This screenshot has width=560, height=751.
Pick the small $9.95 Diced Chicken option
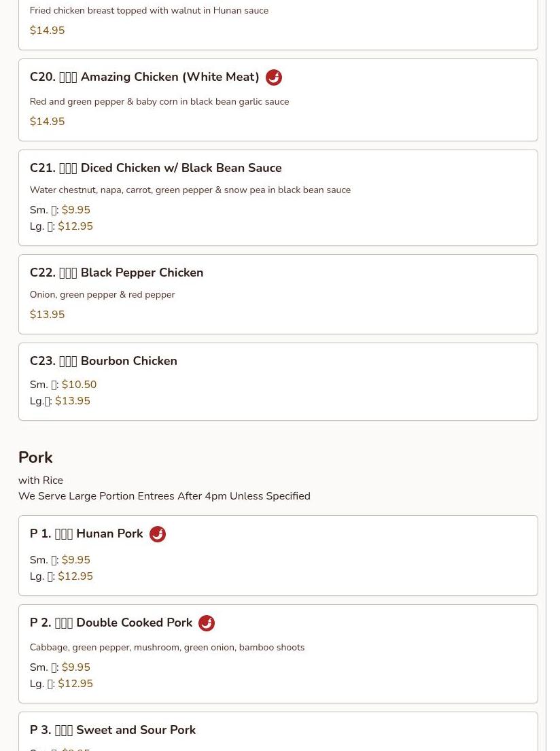pyautogui.click(x=75, y=210)
